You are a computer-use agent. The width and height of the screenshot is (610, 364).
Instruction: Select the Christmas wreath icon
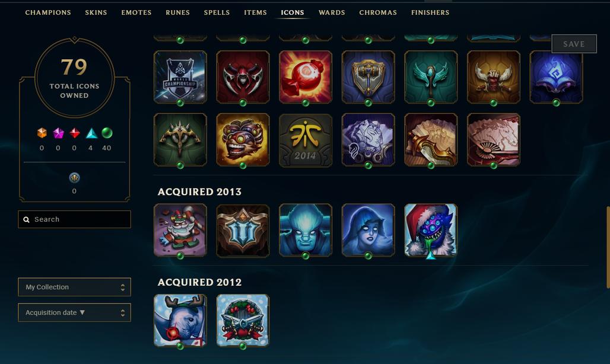243,320
